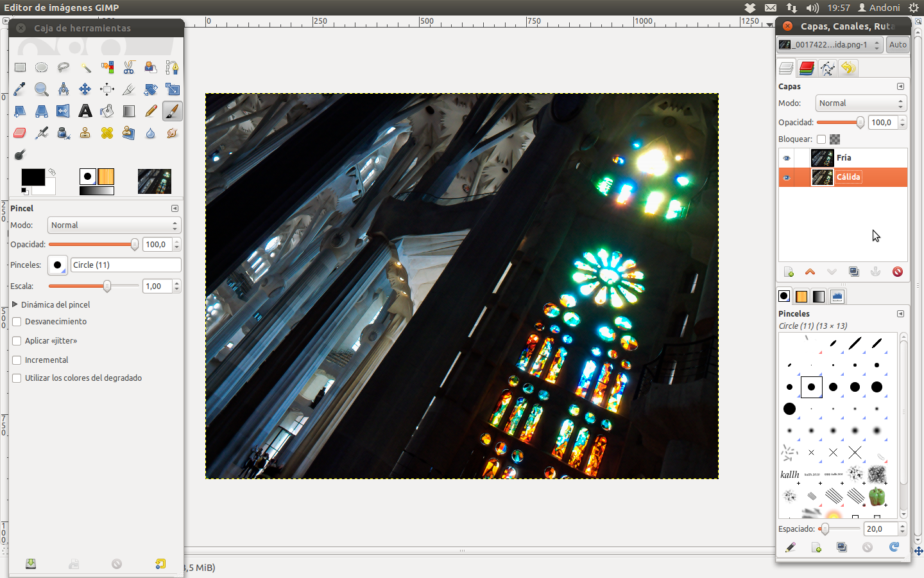
Task: Click the Pincel Opacidad value stepper arrows
Action: tap(177, 245)
